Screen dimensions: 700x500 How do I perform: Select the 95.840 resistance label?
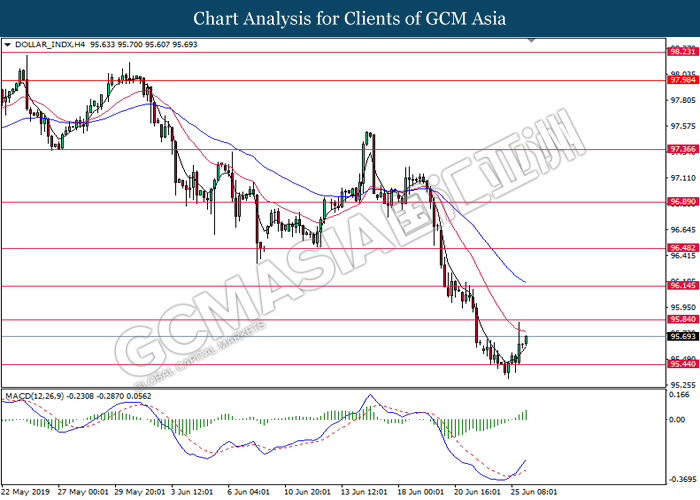coord(681,320)
